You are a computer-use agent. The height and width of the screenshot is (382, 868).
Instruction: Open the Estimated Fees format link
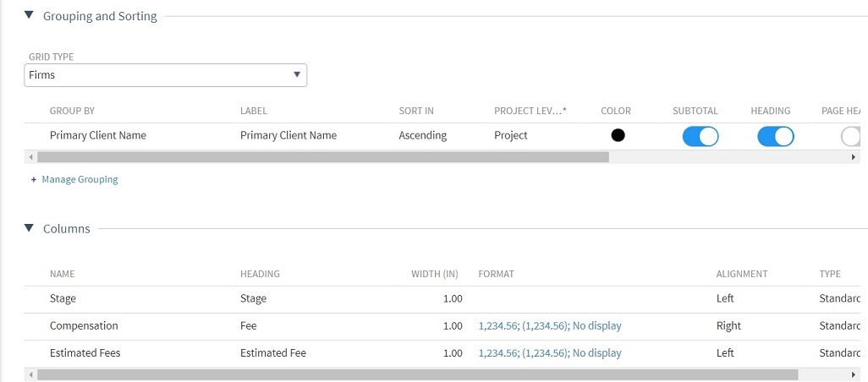[550, 352]
